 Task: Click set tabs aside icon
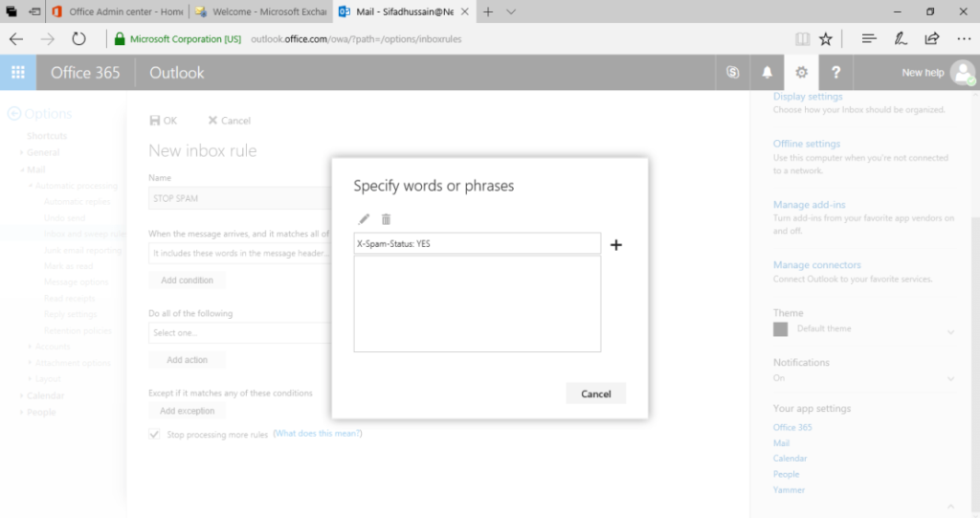(x=34, y=11)
